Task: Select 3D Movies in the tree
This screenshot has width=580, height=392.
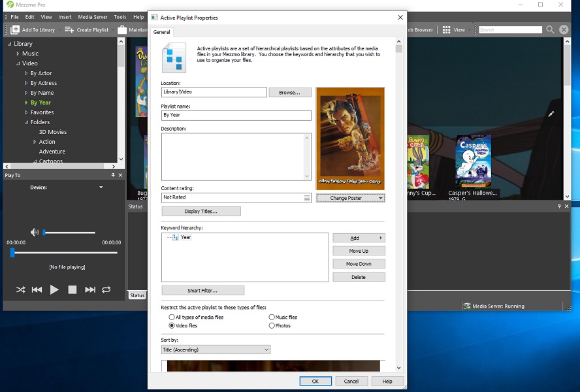Action: tap(53, 132)
